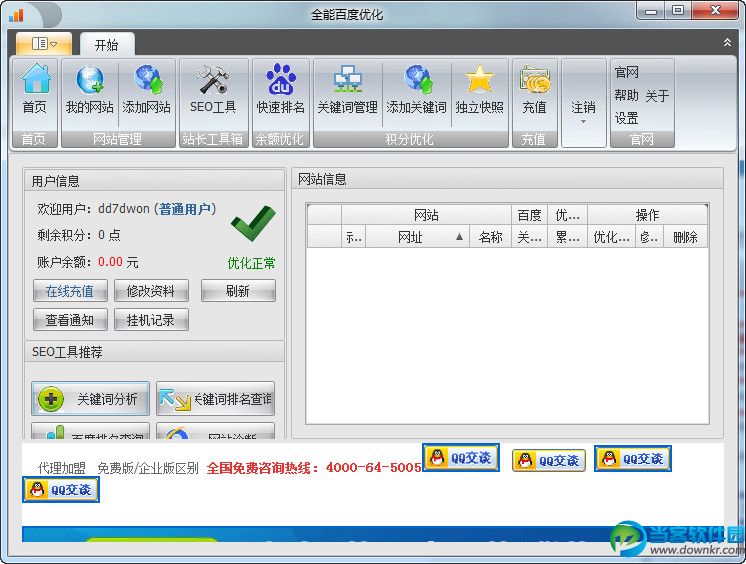Open 关于 in the ribbon
Viewport: 746px width, 564px height.
coord(657,96)
